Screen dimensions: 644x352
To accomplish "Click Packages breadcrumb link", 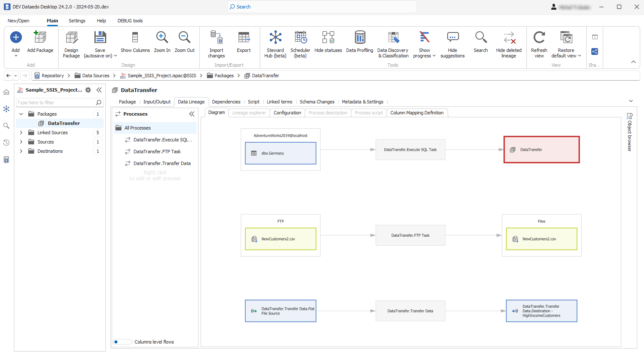I will coord(224,76).
